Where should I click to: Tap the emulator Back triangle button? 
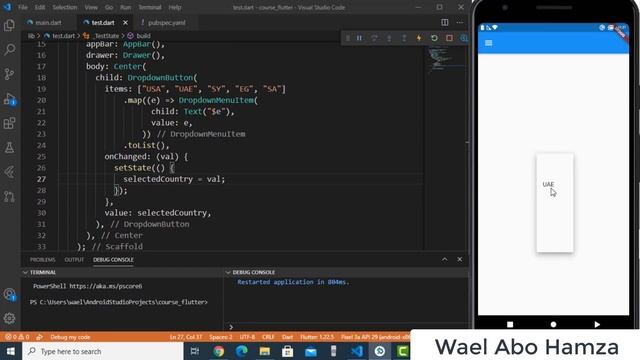click(x=597, y=324)
